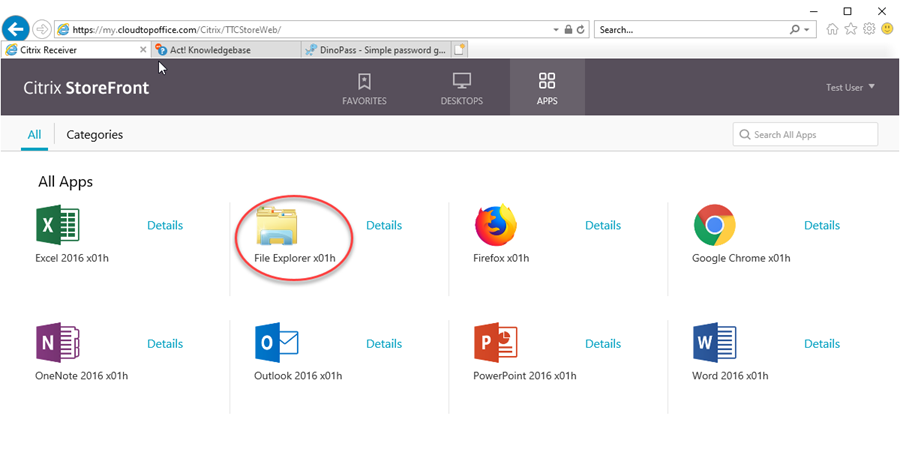Refresh the page with the reload icon
Screen dimensions: 900x452
[x=580, y=29]
